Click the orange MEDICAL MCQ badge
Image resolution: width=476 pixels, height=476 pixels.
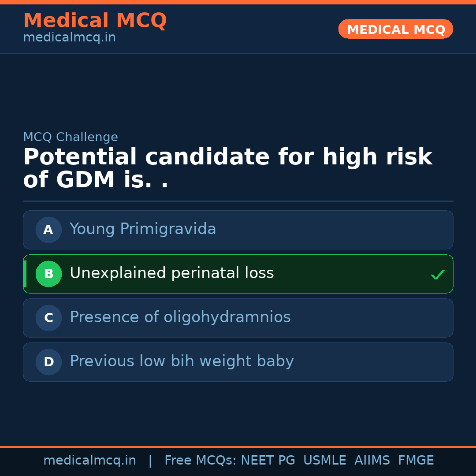tap(396, 30)
